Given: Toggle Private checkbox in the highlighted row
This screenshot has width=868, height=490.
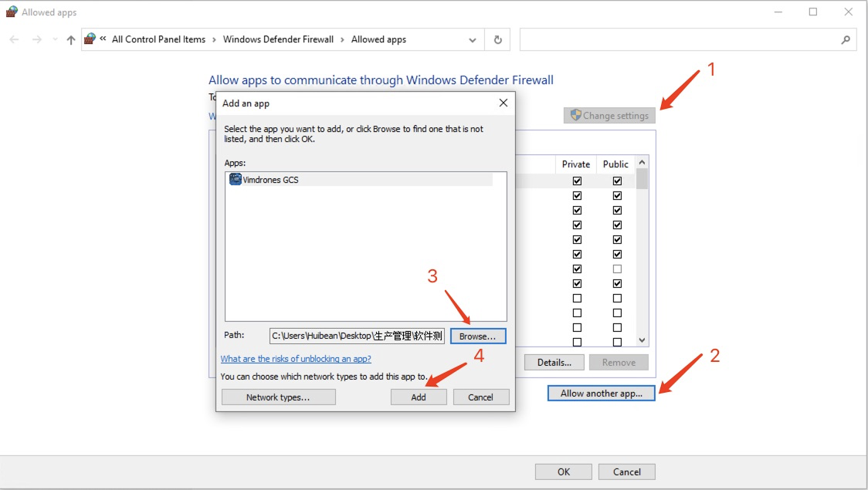Looking at the screenshot, I should (x=577, y=181).
